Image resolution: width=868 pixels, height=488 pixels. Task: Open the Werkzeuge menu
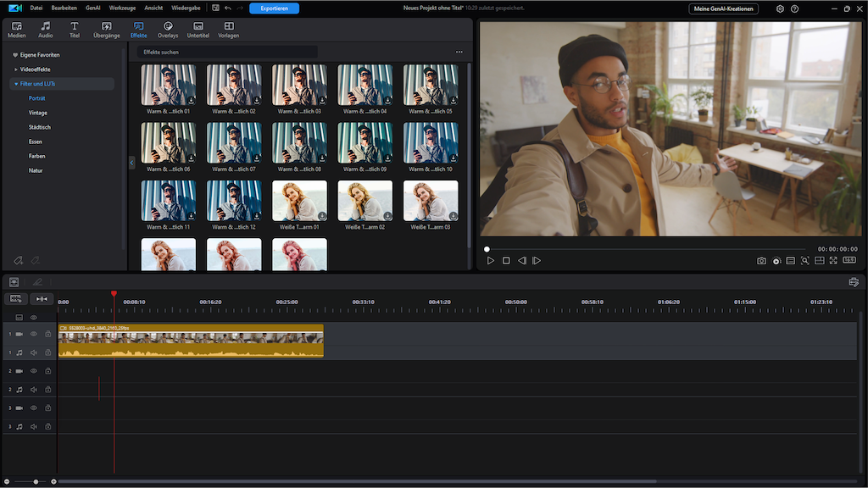[122, 8]
